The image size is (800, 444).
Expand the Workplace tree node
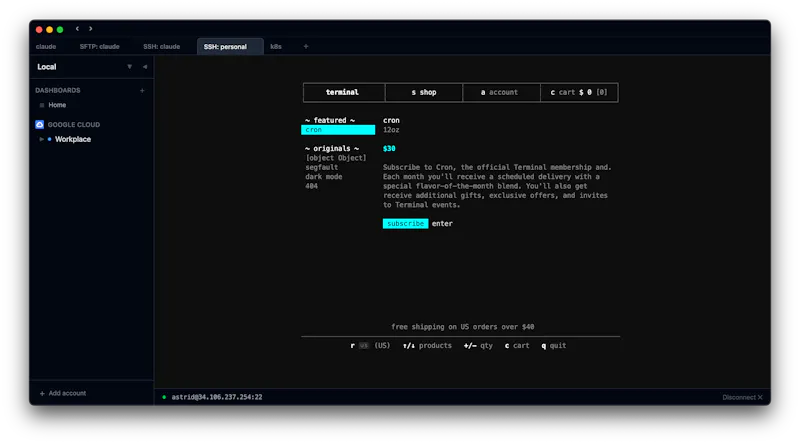click(x=41, y=139)
